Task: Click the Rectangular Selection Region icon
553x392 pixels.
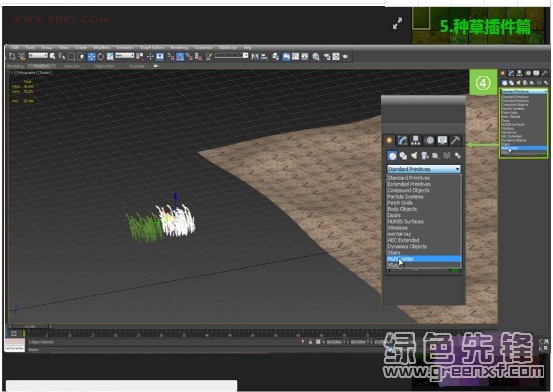Action: 71,56
